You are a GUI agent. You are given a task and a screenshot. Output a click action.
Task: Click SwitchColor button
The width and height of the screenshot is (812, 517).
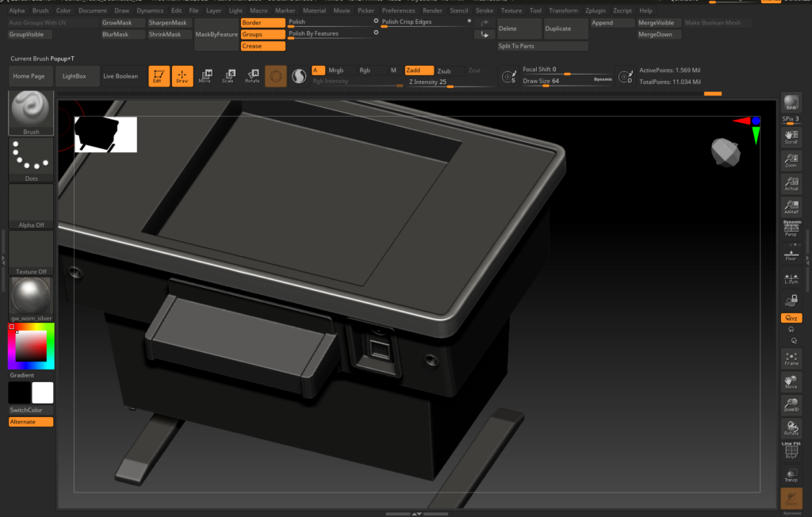coord(31,410)
